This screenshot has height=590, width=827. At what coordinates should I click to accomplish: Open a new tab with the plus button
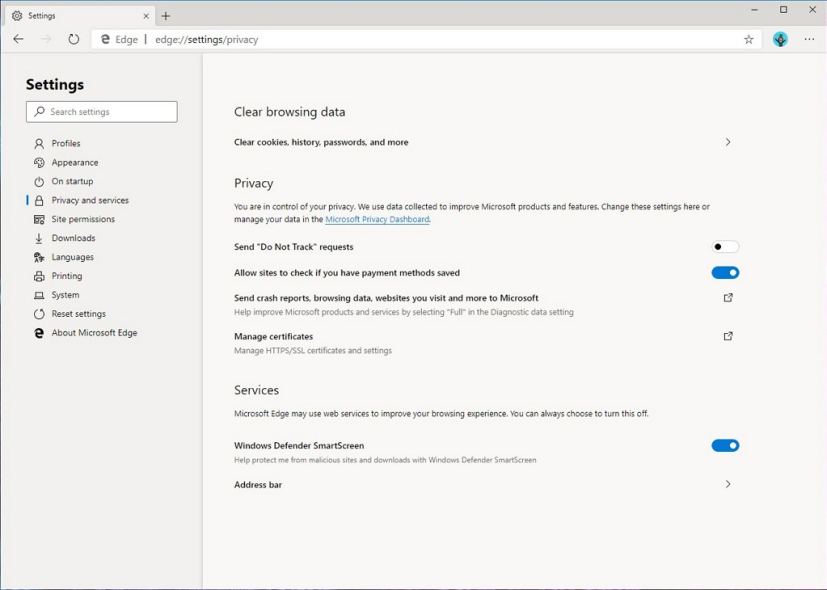point(166,16)
